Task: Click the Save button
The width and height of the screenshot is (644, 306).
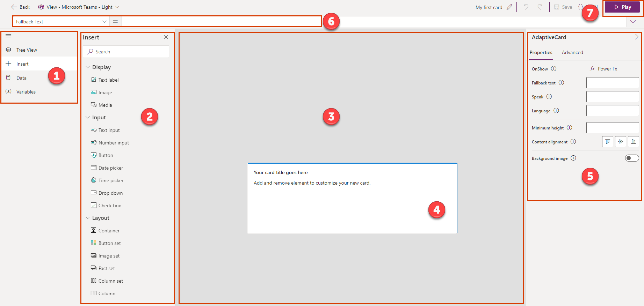Action: click(x=563, y=7)
